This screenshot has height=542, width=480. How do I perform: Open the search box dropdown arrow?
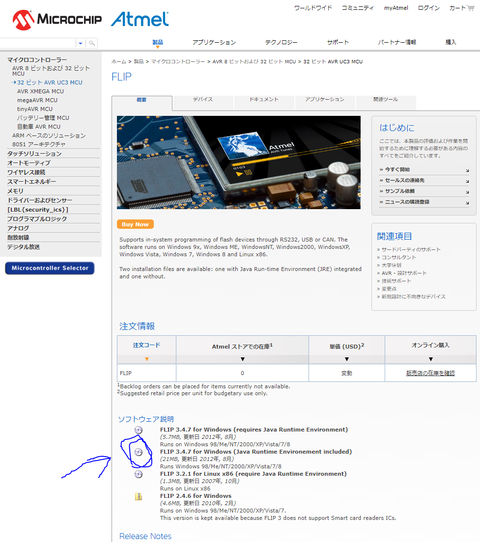(x=80, y=43)
